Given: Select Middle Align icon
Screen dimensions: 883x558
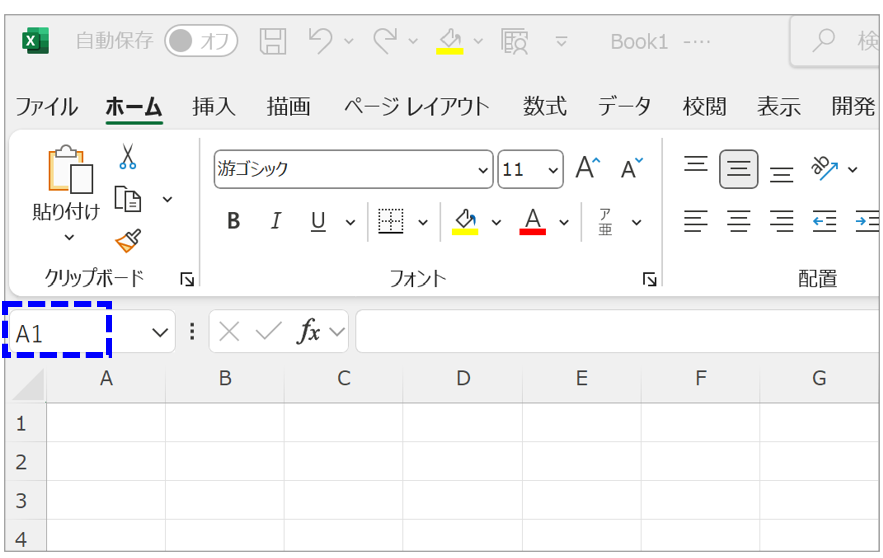Looking at the screenshot, I should click(x=739, y=168).
